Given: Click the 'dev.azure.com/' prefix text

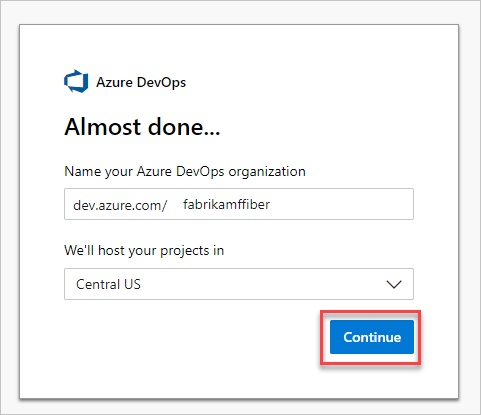Looking at the screenshot, I should point(120,205).
